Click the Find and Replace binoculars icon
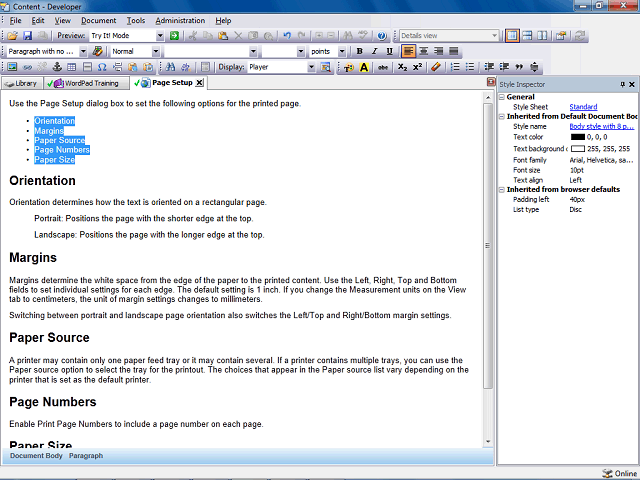The width and height of the screenshot is (640, 480). point(186,67)
